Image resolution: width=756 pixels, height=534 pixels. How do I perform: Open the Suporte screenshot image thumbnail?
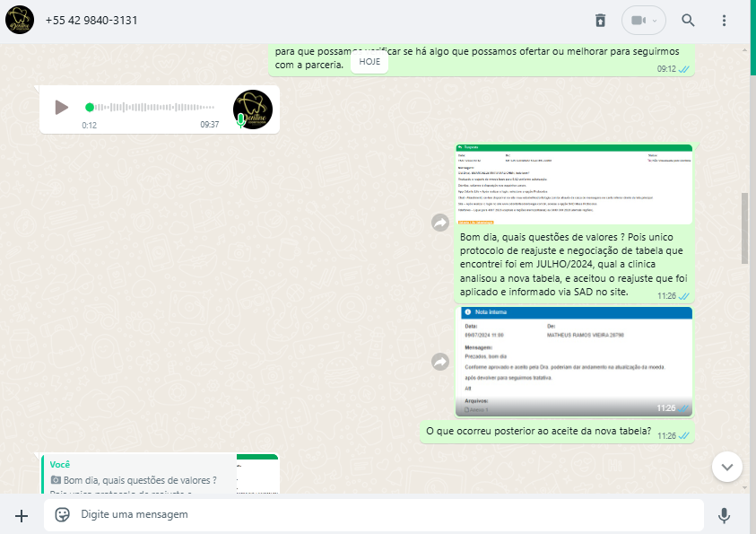574,185
